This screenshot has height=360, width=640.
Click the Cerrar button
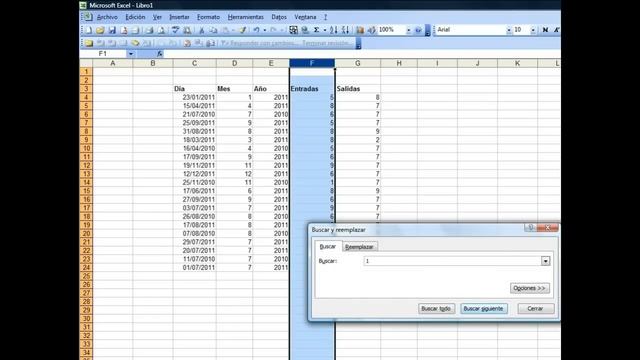[x=535, y=309]
